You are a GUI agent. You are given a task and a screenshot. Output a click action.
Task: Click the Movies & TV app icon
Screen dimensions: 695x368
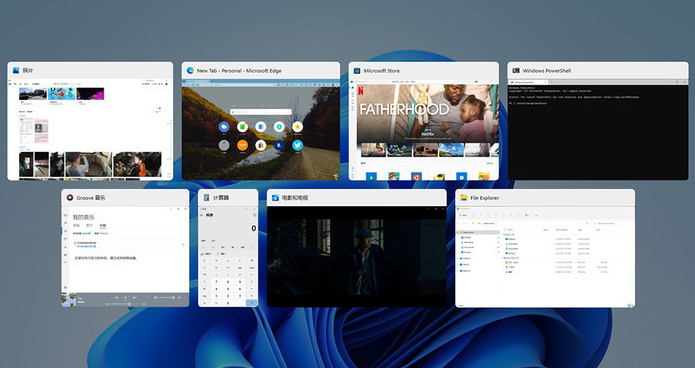point(275,198)
